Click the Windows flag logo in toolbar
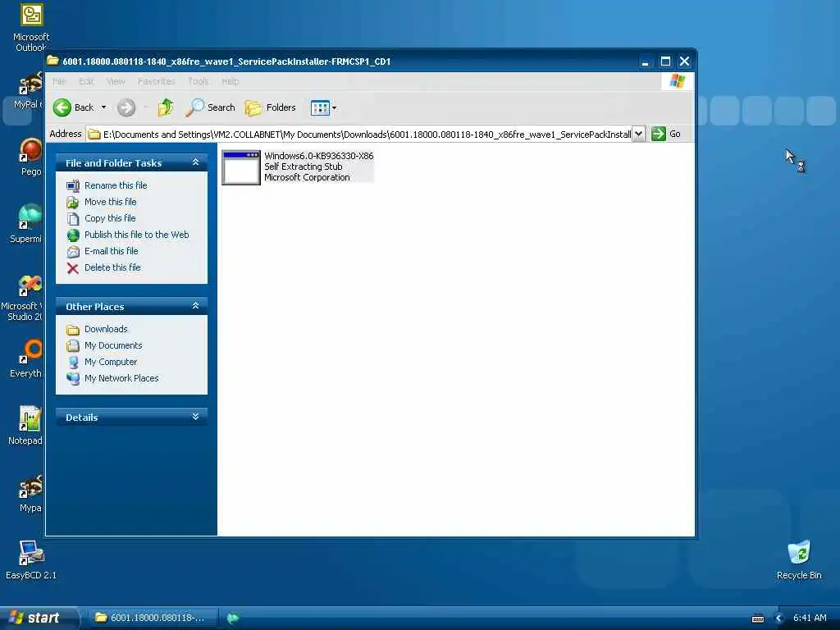Screen dimensions: 840x630 coord(677,81)
